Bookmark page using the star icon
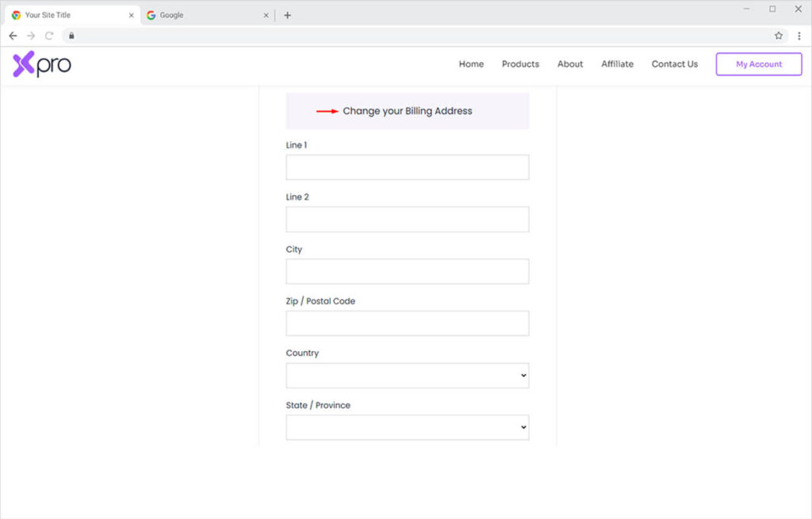 click(x=779, y=36)
